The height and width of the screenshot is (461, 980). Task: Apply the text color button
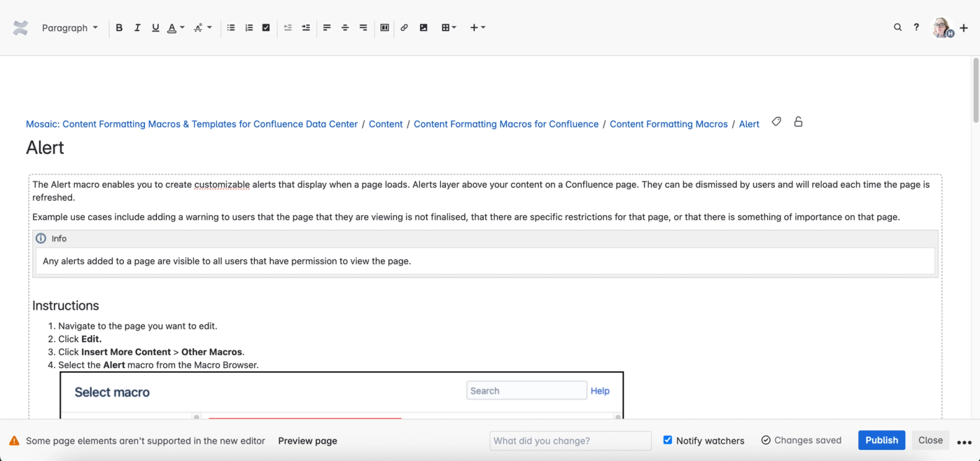click(171, 28)
